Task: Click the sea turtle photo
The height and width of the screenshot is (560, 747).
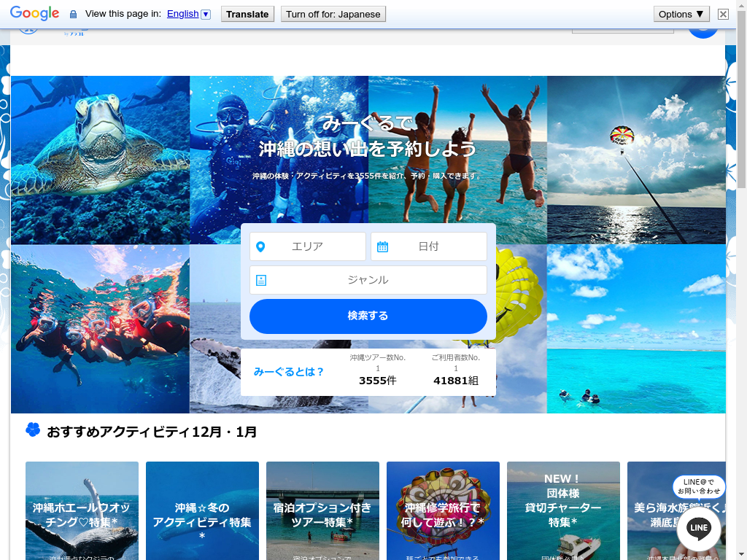Action: [x=101, y=160]
